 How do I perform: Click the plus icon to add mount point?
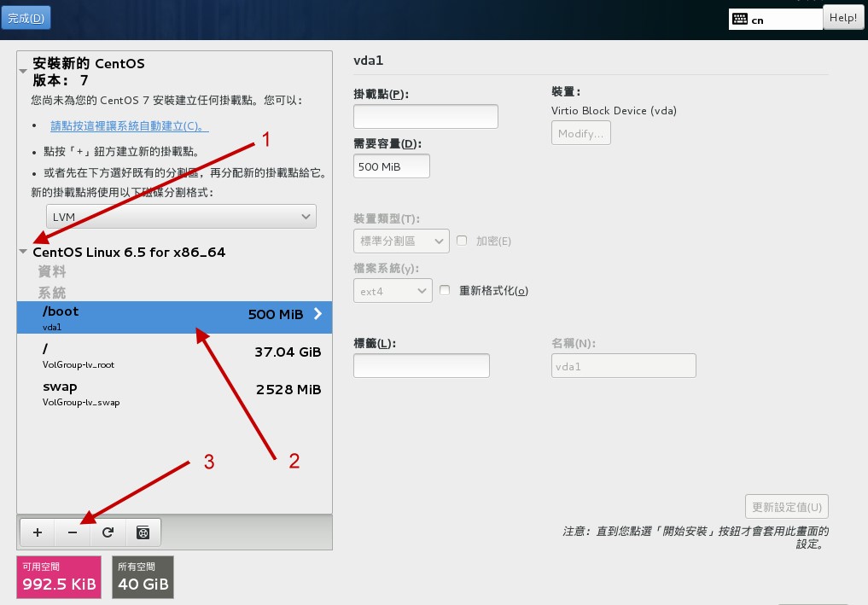point(38,532)
